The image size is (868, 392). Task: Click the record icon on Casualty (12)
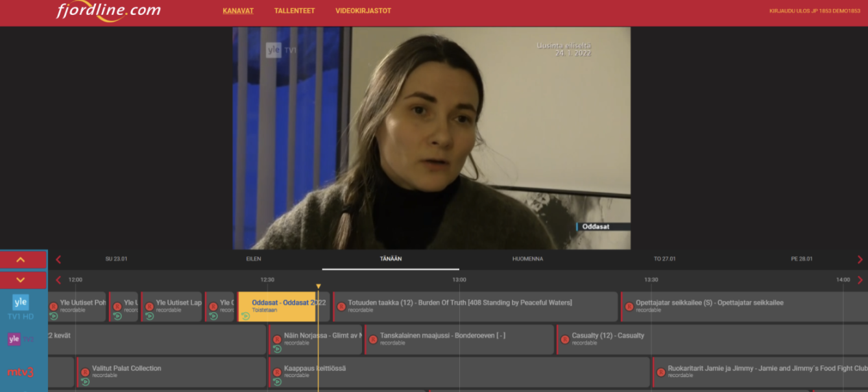coord(565,339)
